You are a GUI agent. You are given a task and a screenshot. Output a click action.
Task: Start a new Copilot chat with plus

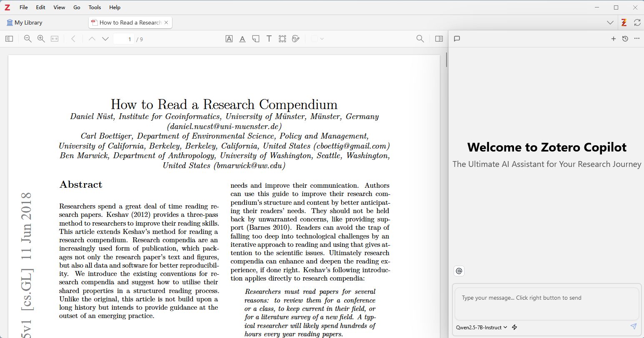point(613,39)
